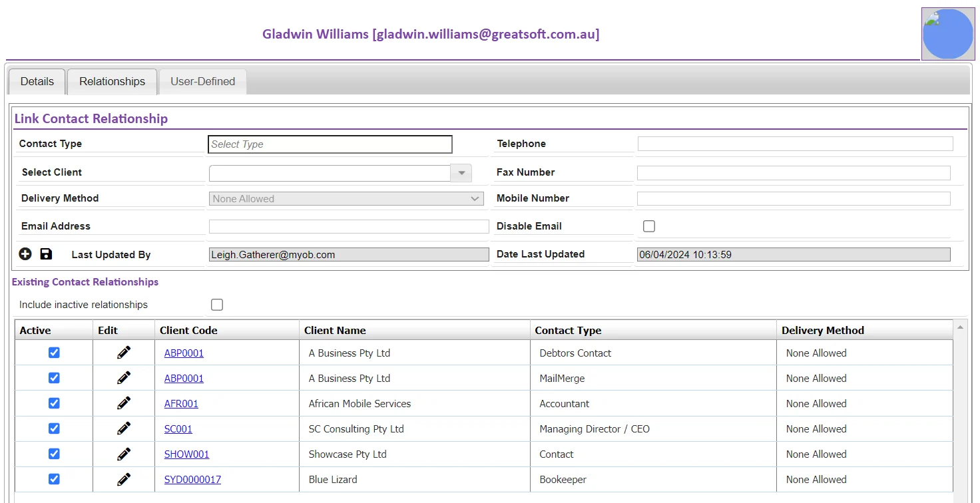Open the Select Client dropdown arrow
Viewport: 980px width, 503px height.
[461, 173]
